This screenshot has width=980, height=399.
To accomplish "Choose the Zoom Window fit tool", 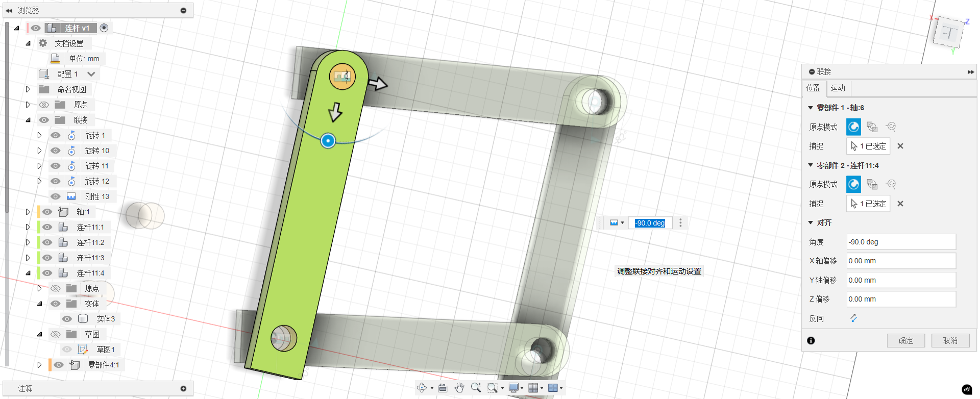I will (492, 388).
